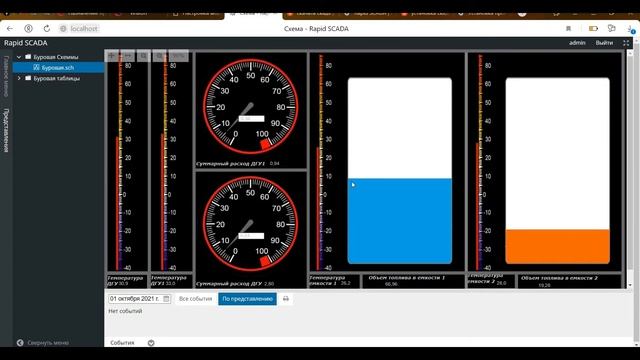This screenshot has height=360, width=640.
Task: Select the Буровая Схемы folder label
Action: 56,57
